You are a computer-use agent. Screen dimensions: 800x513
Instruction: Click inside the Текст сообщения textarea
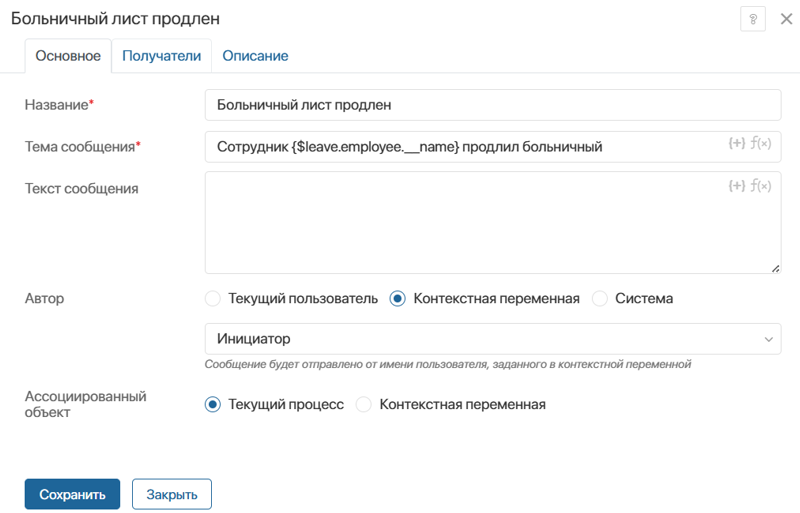[493, 223]
